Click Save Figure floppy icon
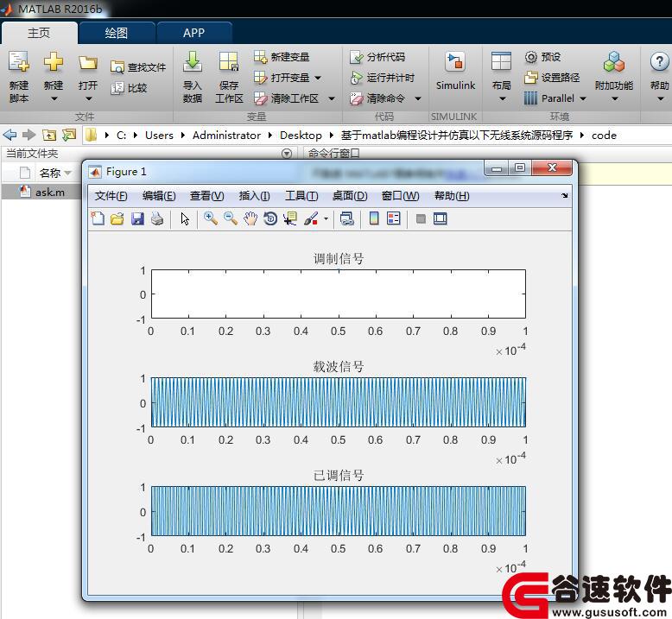The height and width of the screenshot is (619, 672). tap(137, 219)
